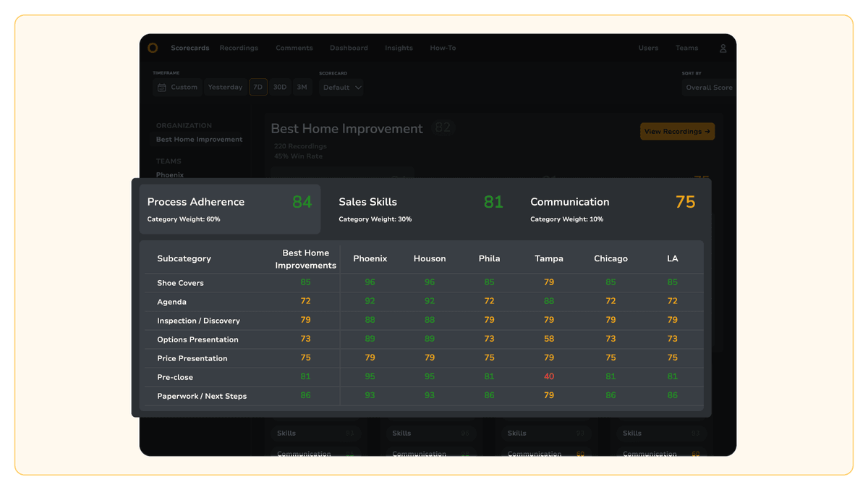Select the 7D timeframe option
Screen dimensions: 868x490
258,87
